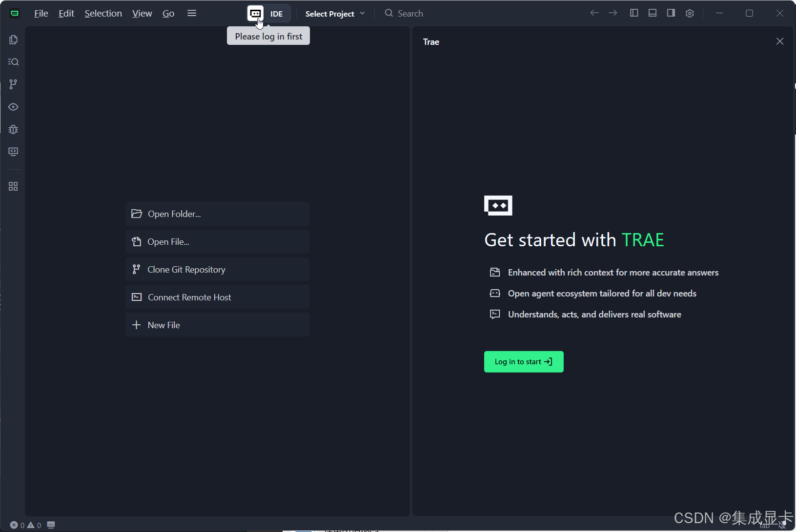Click Open File... on welcome page
This screenshot has height=532, width=796.
(x=217, y=242)
